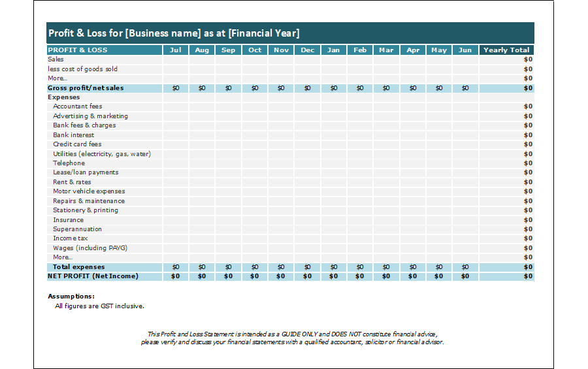This screenshot has height=369, width=588.
Task: Click the Jul Gross profit $0 cell
Action: point(176,88)
